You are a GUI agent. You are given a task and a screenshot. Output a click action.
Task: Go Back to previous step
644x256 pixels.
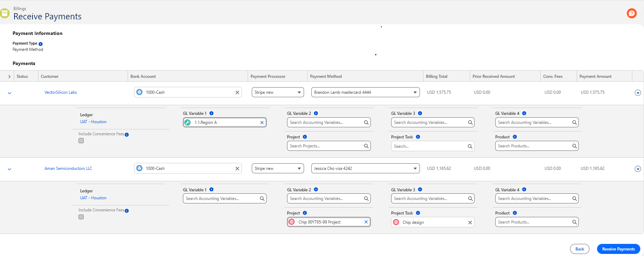(x=580, y=249)
